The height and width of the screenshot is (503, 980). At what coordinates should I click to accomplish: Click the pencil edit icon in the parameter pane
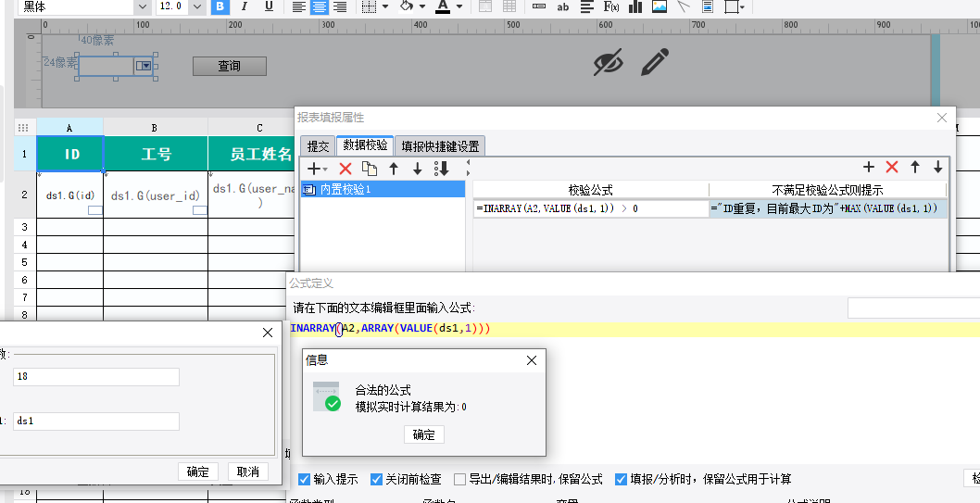click(x=655, y=62)
